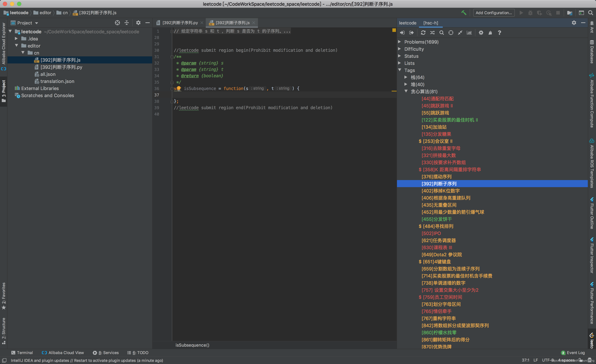Viewport: 596px width, 364px height.
Task: Collapse the editor folder in Project tree
Action: click(16, 46)
